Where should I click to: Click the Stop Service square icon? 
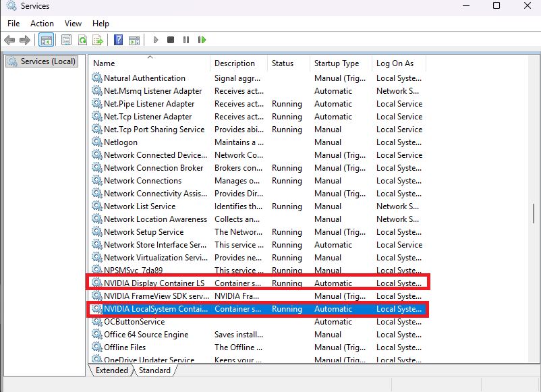[x=171, y=40]
